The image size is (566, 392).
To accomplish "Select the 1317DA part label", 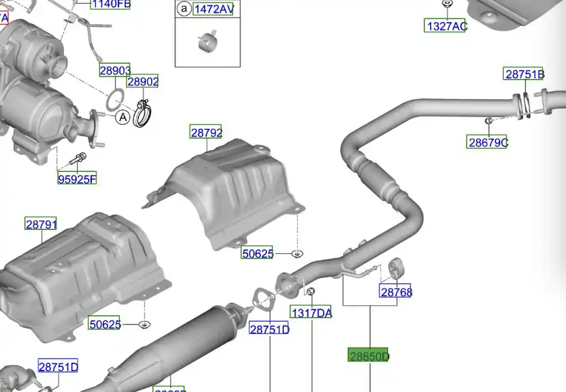I will [311, 313].
